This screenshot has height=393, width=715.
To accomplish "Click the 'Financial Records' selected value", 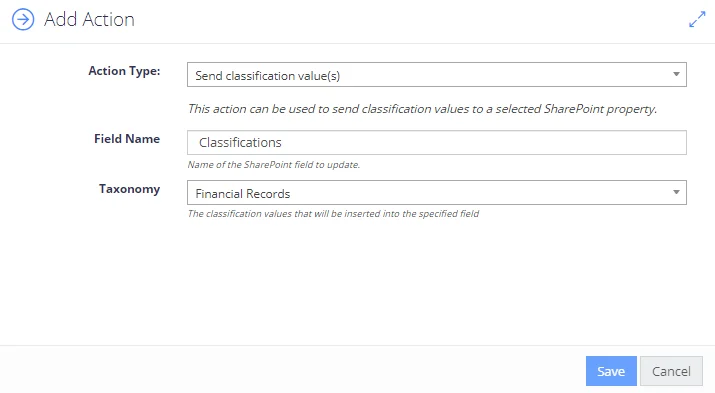I will 243,194.
